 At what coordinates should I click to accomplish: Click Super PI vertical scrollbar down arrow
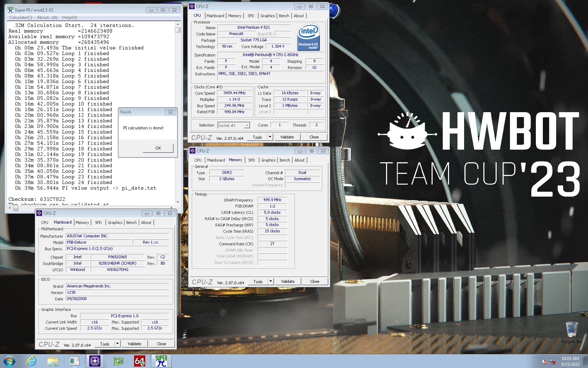click(x=178, y=202)
